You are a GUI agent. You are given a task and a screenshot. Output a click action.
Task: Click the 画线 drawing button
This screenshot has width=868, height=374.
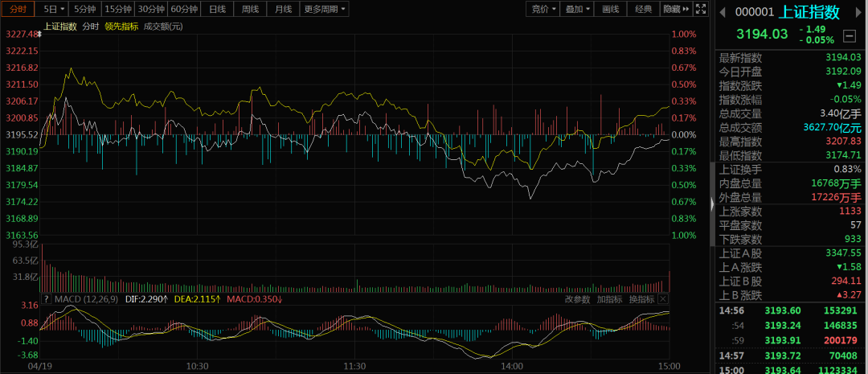pos(610,9)
